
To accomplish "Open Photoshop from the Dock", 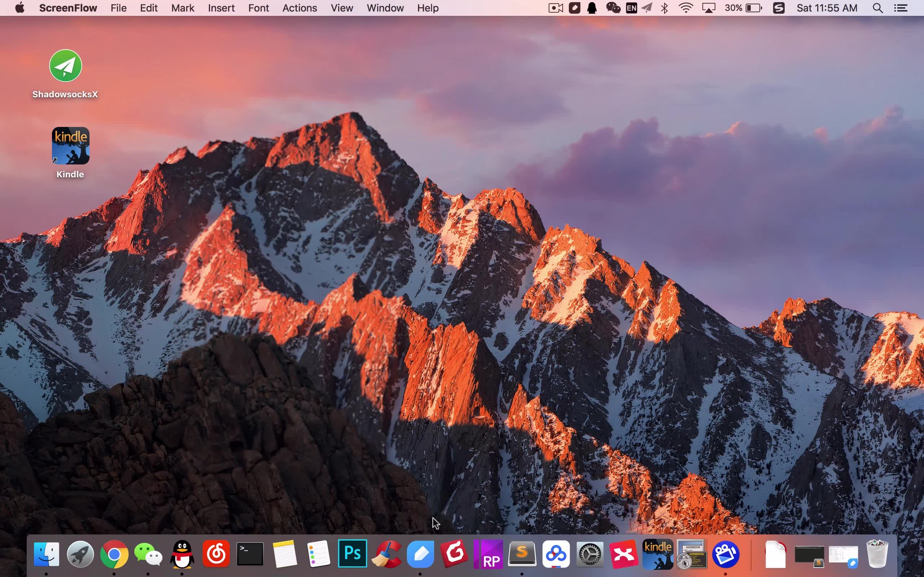I will [352, 553].
